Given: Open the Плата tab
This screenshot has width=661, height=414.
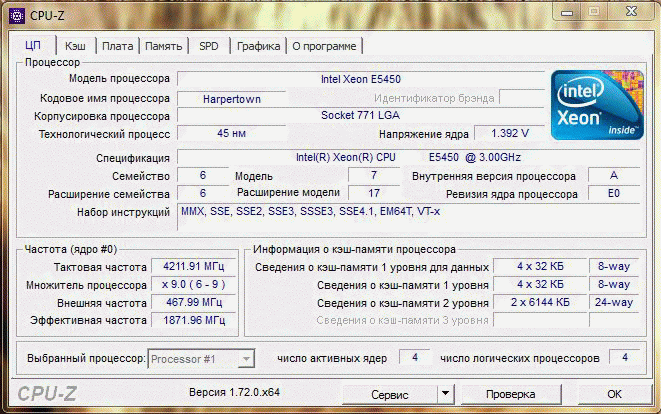Looking at the screenshot, I should point(118,46).
